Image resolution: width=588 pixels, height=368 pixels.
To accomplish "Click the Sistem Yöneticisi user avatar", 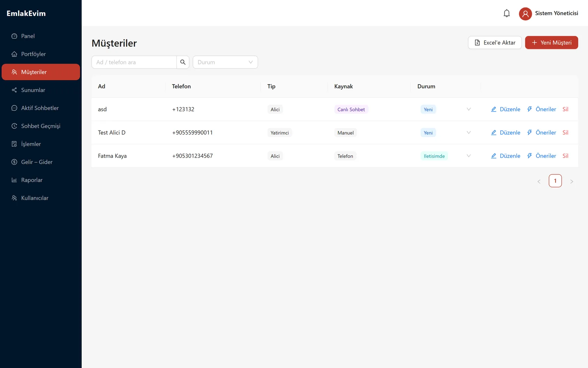I will [525, 14].
